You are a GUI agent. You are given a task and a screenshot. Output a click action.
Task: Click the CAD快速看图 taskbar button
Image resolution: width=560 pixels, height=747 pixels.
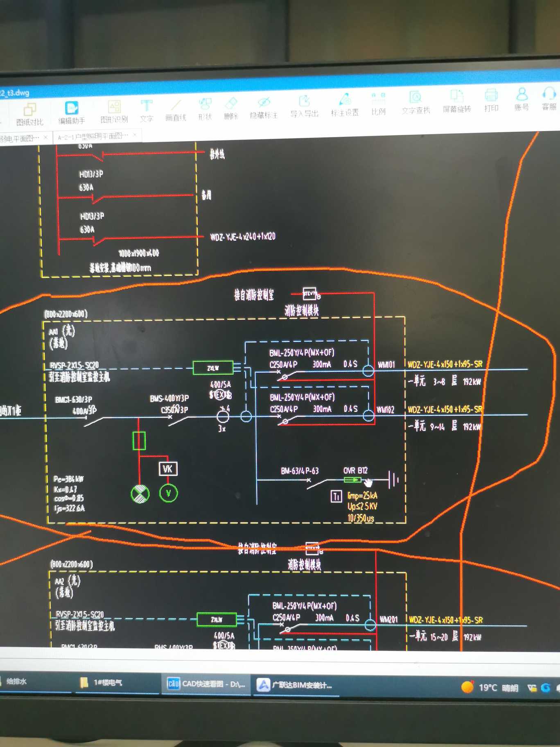[206, 684]
